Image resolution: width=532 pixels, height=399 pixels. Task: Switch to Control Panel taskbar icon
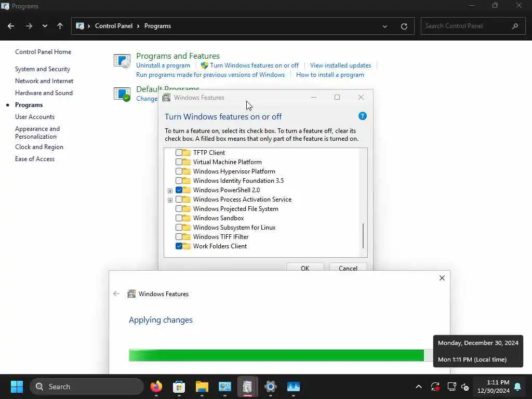point(224,387)
